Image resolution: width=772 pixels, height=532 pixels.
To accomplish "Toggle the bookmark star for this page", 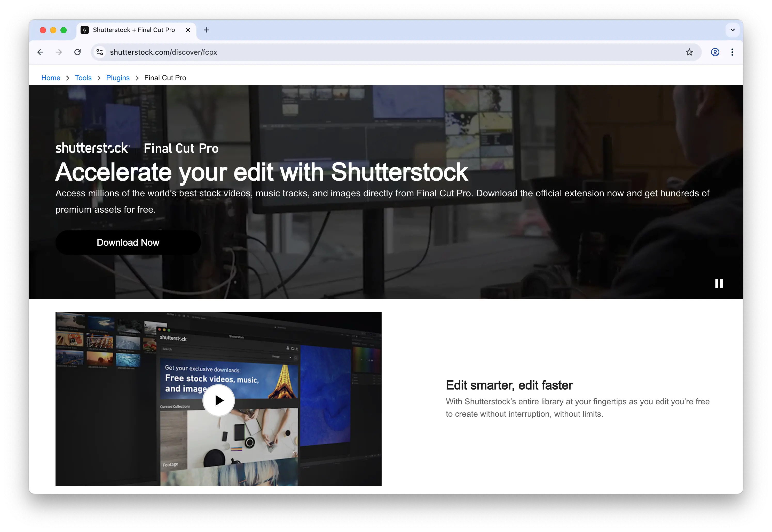I will pyautogui.click(x=689, y=52).
